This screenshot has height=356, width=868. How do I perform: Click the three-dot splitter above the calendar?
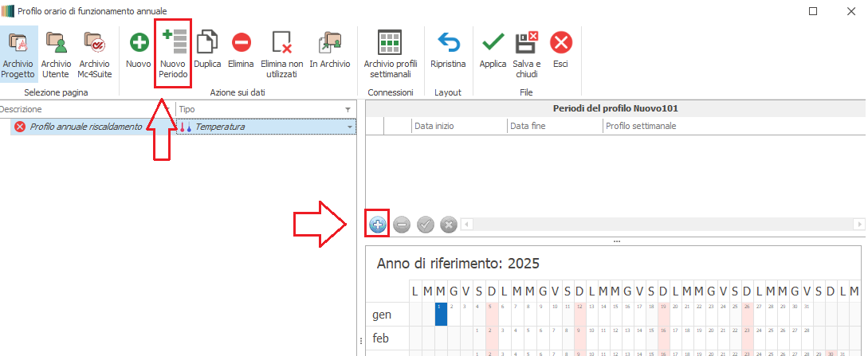click(x=615, y=241)
